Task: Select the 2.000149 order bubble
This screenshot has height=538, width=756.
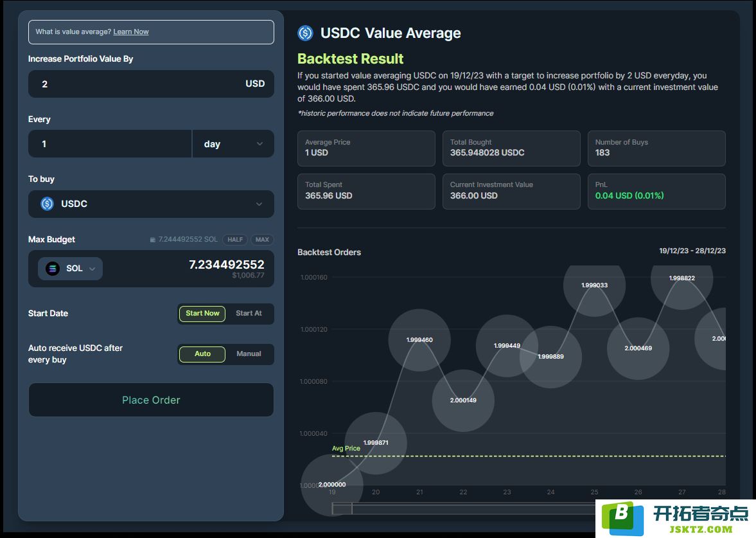Action: click(x=463, y=400)
